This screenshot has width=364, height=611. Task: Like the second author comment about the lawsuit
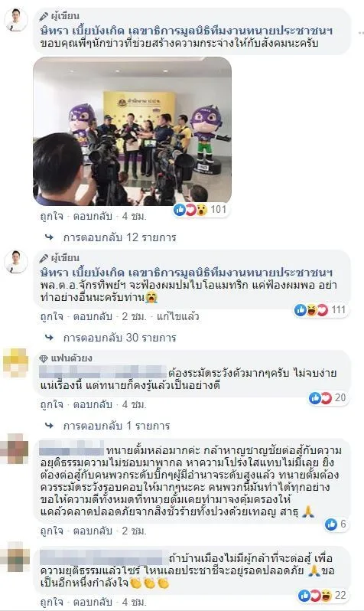click(51, 316)
